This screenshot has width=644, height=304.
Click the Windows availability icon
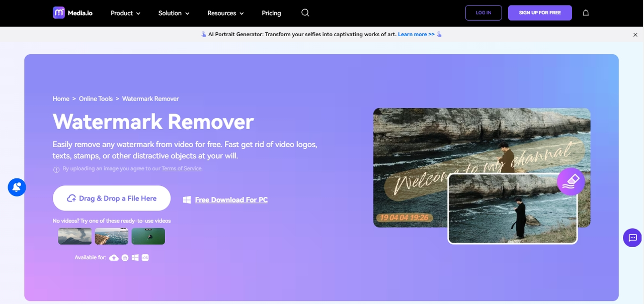tap(135, 258)
